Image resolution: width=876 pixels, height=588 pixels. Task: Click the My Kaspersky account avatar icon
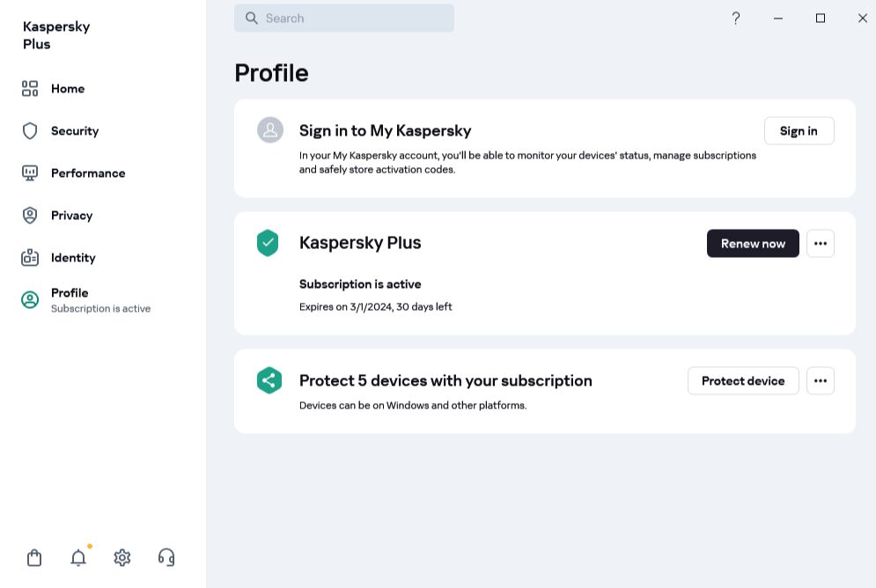tap(269, 130)
